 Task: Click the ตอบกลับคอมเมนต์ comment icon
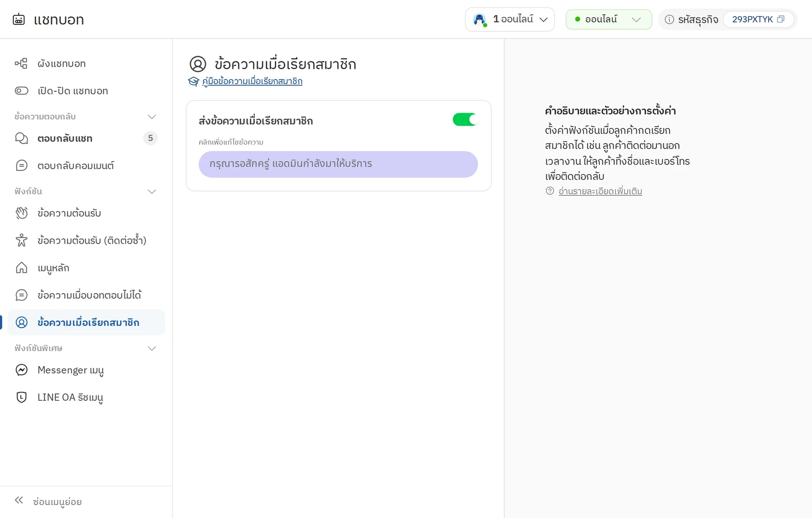21,166
